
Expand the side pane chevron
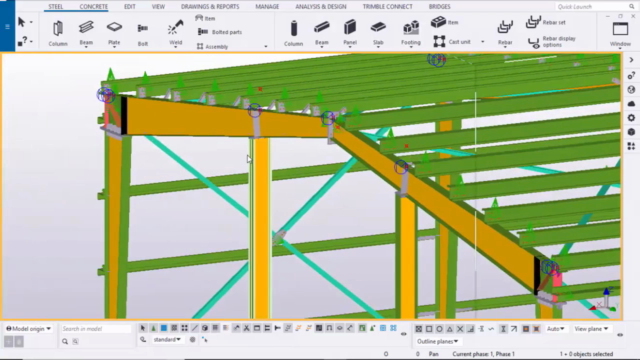(x=631, y=60)
